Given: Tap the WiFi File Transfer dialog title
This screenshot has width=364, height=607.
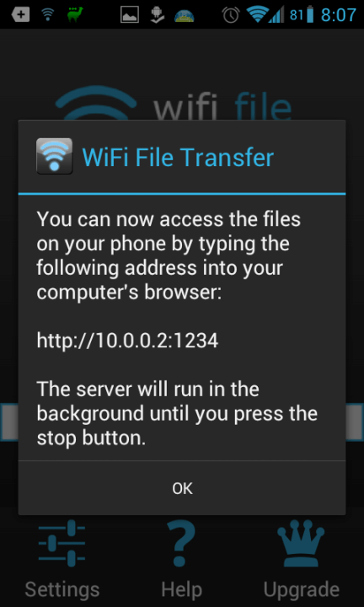Looking at the screenshot, I should (x=178, y=157).
